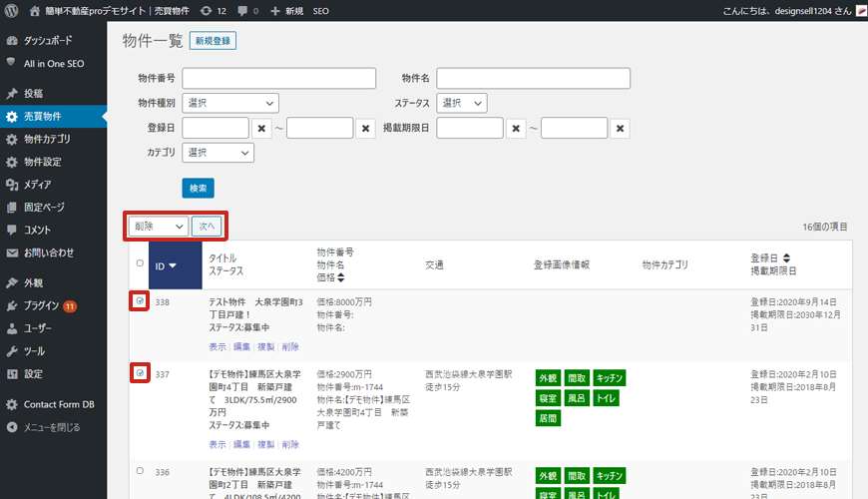Expand the ステータス dropdown
The width and height of the screenshot is (868, 499).
pos(462,103)
